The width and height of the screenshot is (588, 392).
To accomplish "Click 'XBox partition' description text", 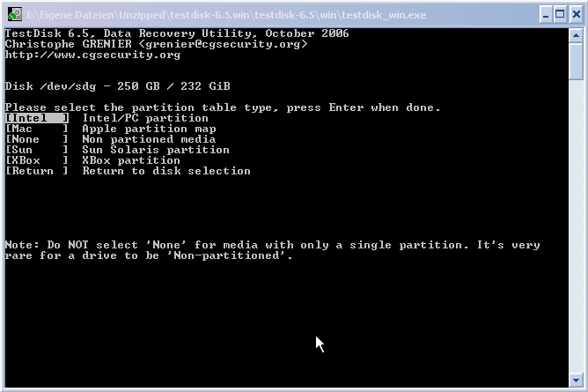I will click(131, 160).
